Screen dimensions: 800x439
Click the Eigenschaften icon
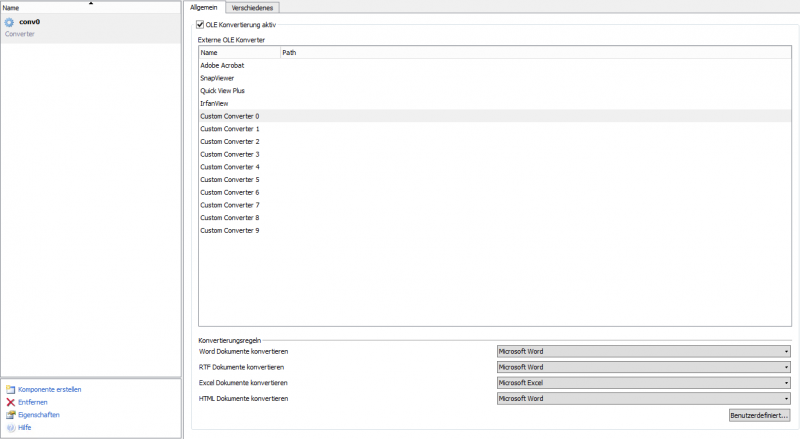point(11,414)
